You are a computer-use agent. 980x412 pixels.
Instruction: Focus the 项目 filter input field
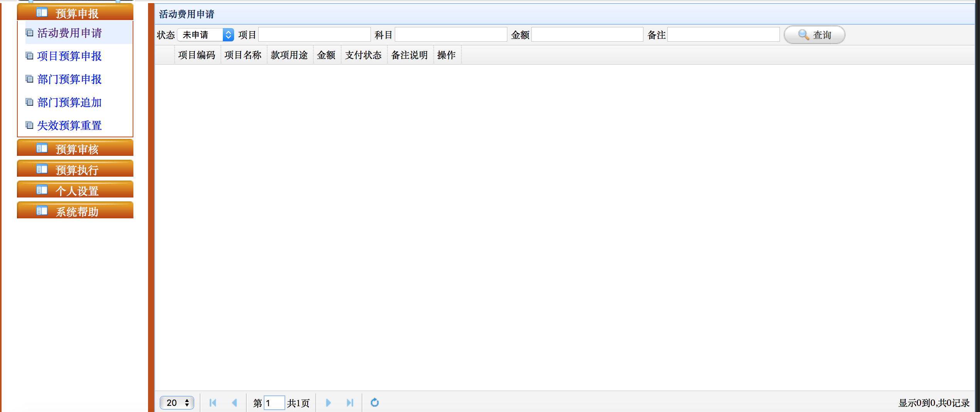tap(315, 35)
